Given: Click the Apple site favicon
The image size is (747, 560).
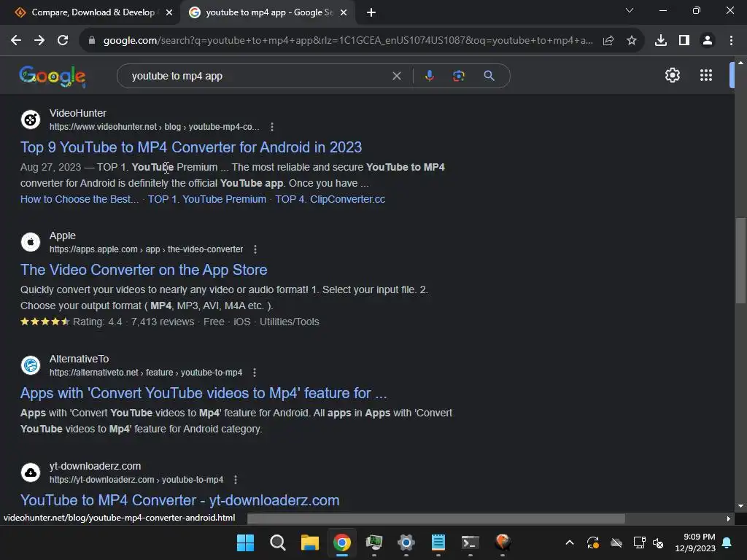Looking at the screenshot, I should pos(31,242).
